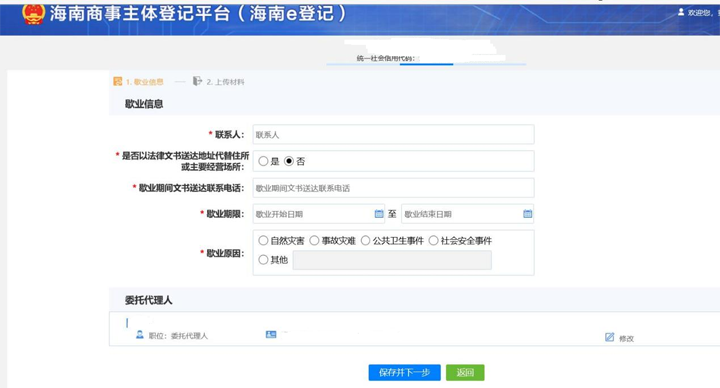
Task: Click the green 返回 button
Action: tap(465, 372)
